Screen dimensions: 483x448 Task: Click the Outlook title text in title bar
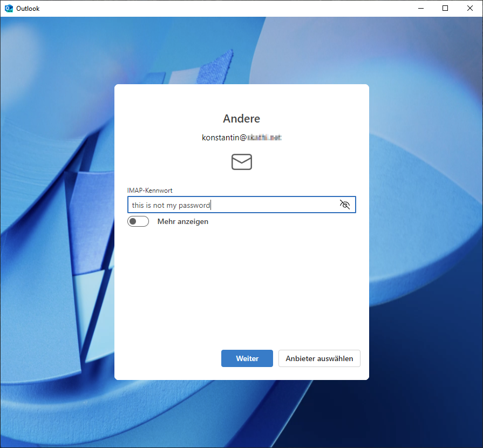[x=28, y=9]
